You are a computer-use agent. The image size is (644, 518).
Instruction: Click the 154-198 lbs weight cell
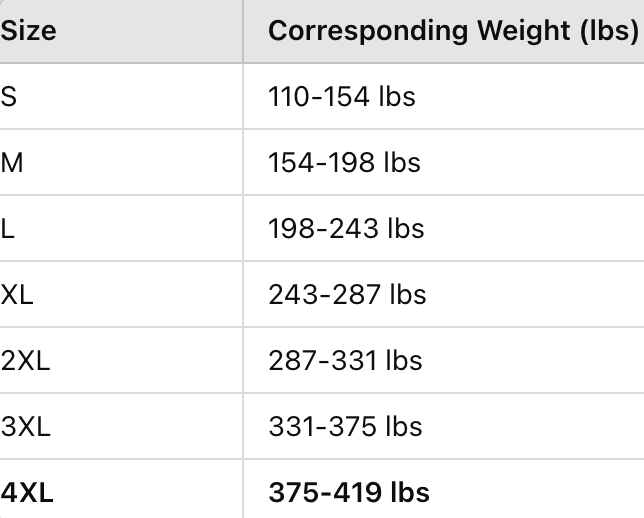click(344, 162)
